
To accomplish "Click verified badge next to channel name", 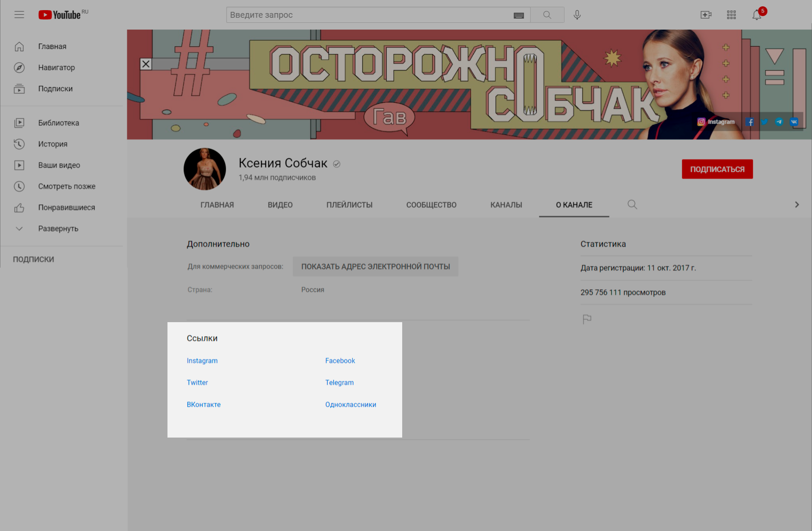I will [x=337, y=164].
